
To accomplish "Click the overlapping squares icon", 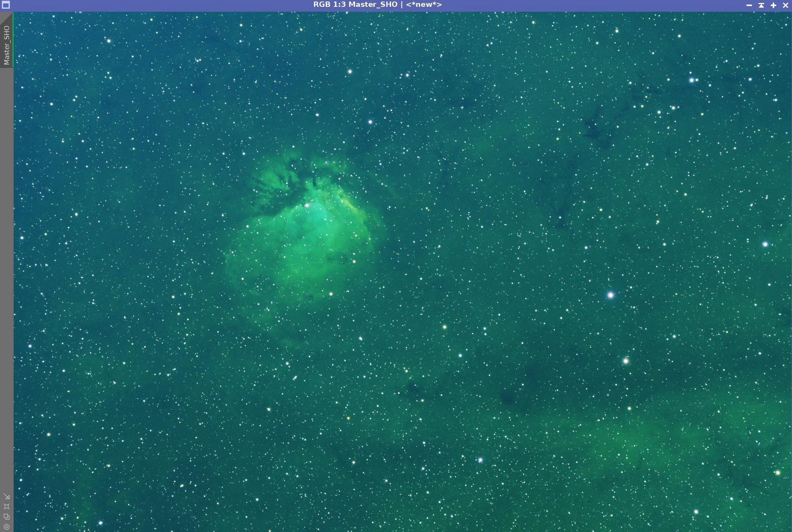I will tap(6, 516).
